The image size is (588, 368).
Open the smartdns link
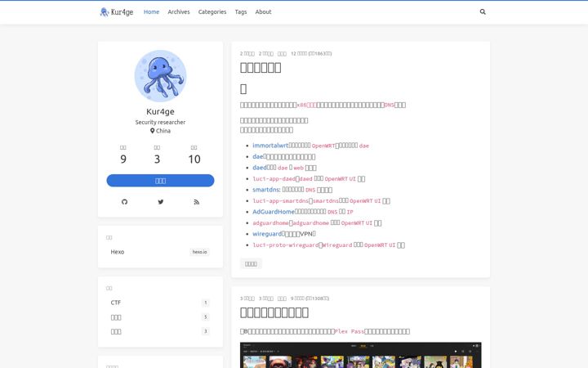click(266, 190)
